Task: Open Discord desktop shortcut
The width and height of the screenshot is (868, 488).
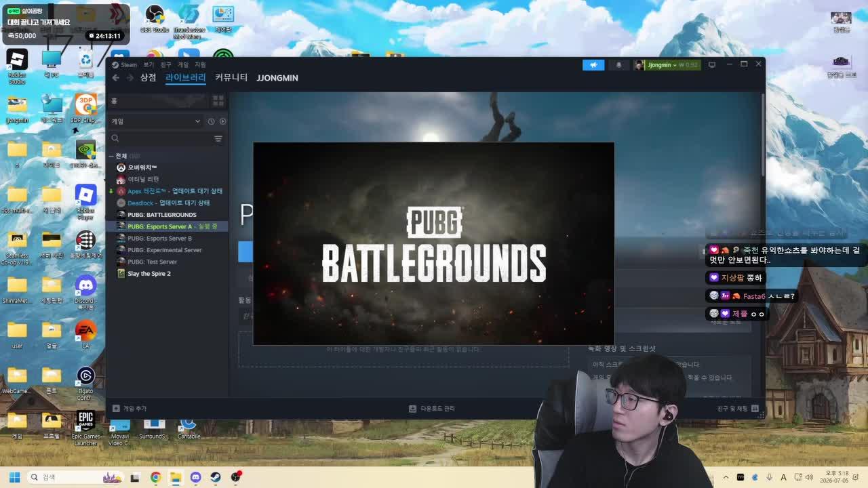Action: [x=85, y=293]
